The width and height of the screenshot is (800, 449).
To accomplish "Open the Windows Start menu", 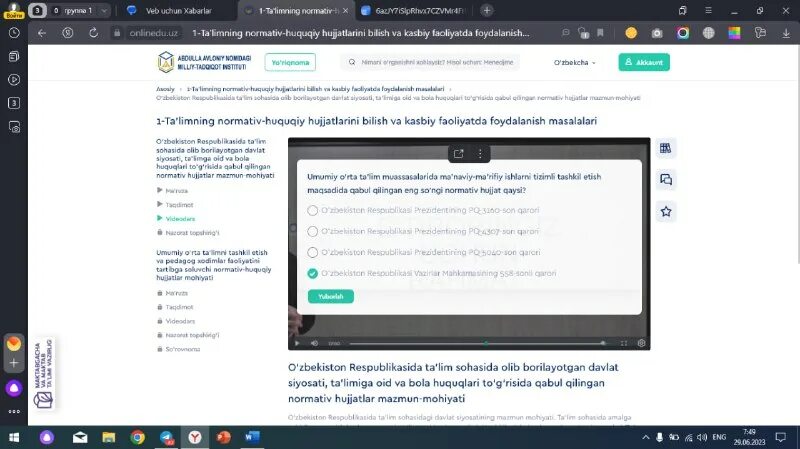I will pyautogui.click(x=14, y=437).
